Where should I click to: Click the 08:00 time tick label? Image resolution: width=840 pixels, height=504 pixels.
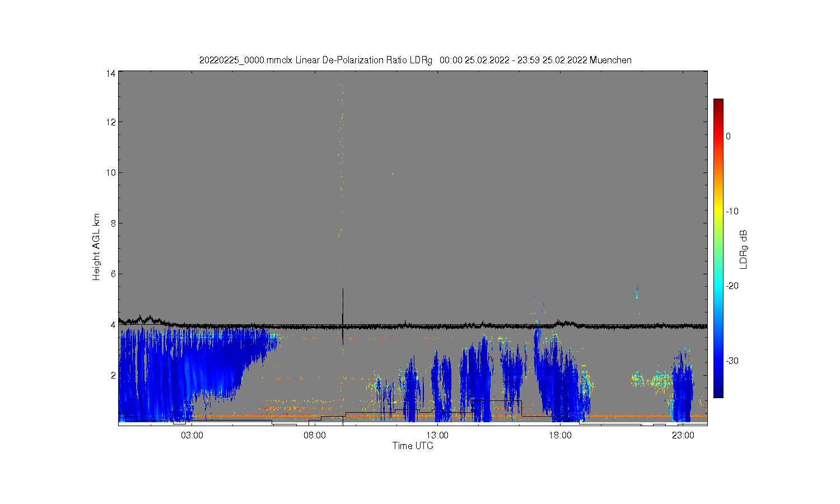click(x=315, y=435)
